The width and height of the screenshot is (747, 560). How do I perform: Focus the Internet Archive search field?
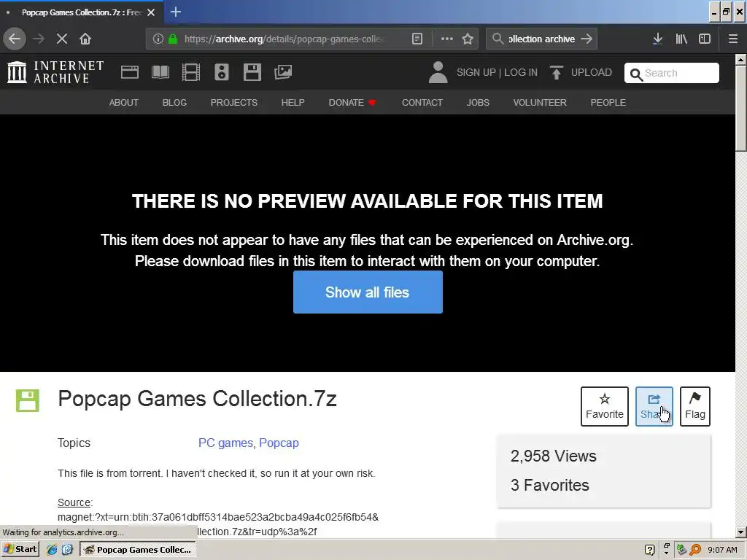coord(671,73)
